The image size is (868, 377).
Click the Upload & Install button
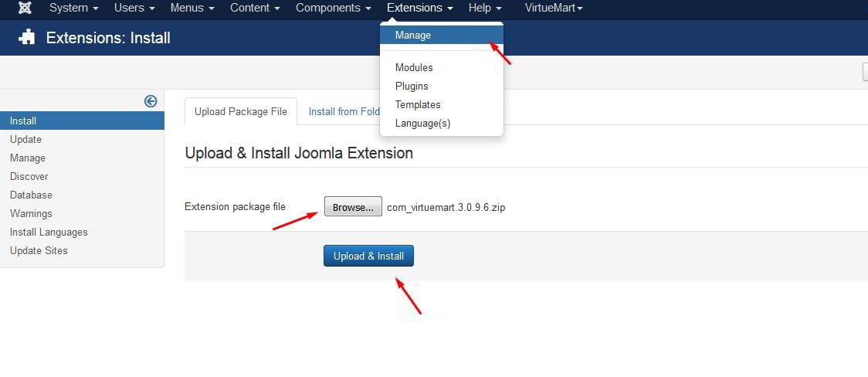[368, 256]
